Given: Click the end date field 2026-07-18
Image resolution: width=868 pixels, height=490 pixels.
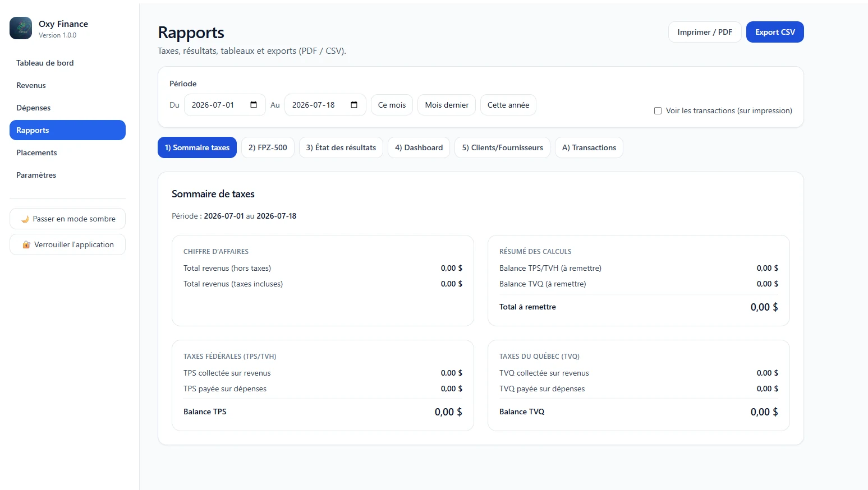Looking at the screenshot, I should [x=325, y=105].
